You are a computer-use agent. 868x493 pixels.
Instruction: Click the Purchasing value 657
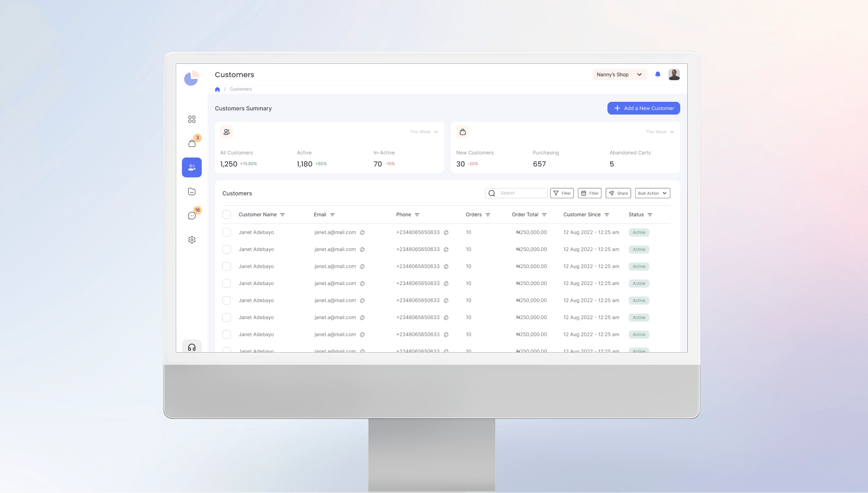click(539, 164)
